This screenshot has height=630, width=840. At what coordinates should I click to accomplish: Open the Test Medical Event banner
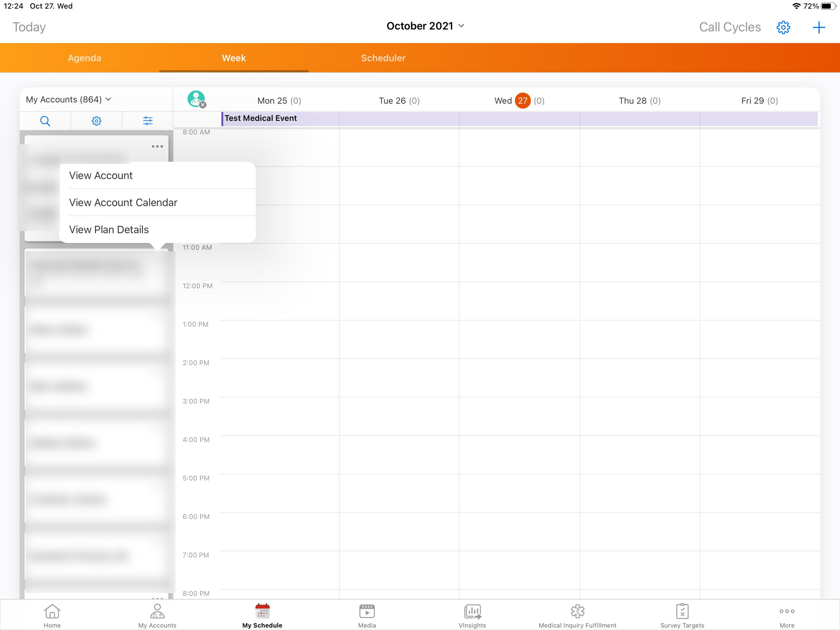[260, 118]
